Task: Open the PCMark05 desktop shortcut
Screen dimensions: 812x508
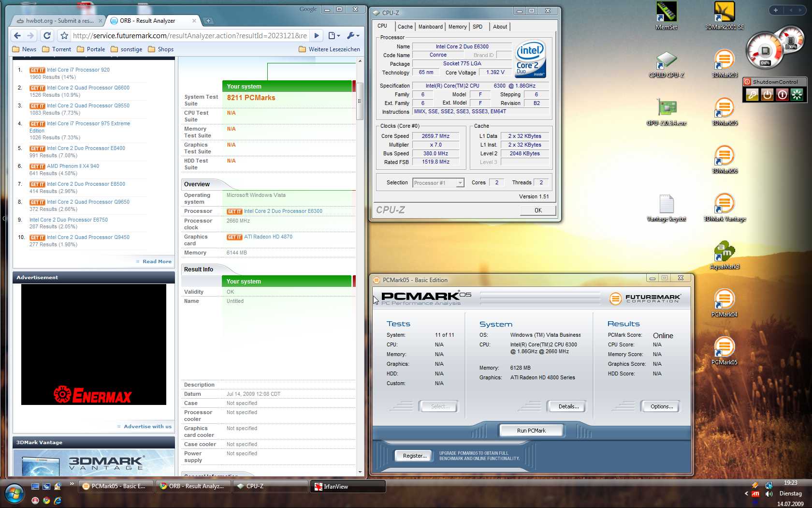Action: pyautogui.click(x=724, y=351)
